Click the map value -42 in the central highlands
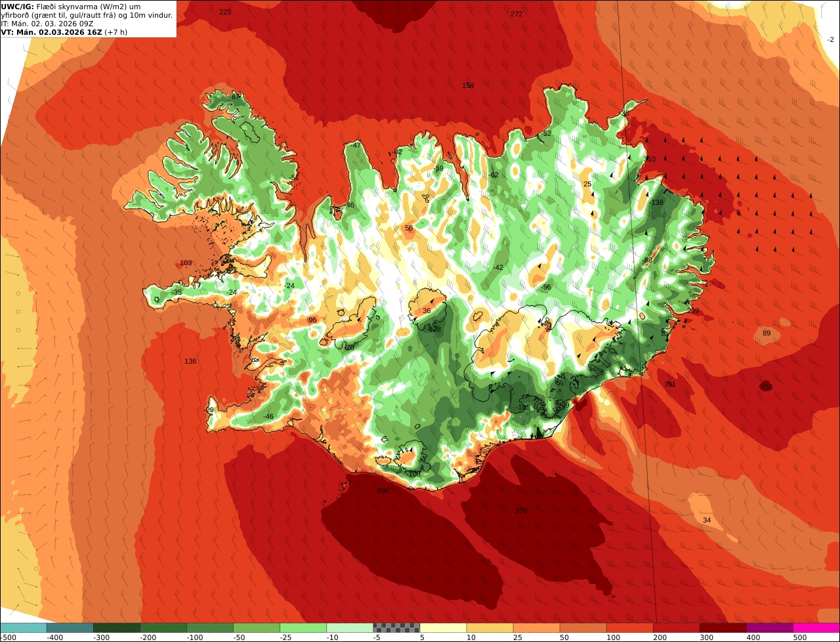Image resolution: width=840 pixels, height=642 pixels. tap(498, 267)
